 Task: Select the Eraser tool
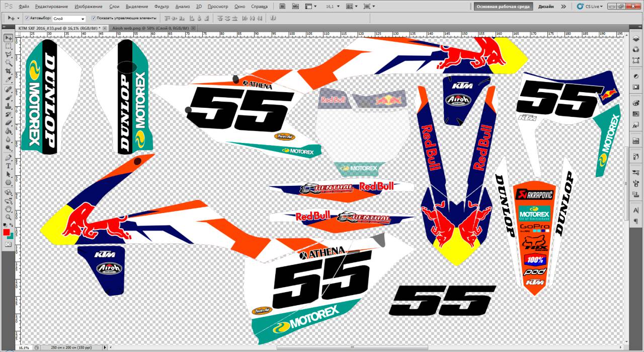[9, 123]
